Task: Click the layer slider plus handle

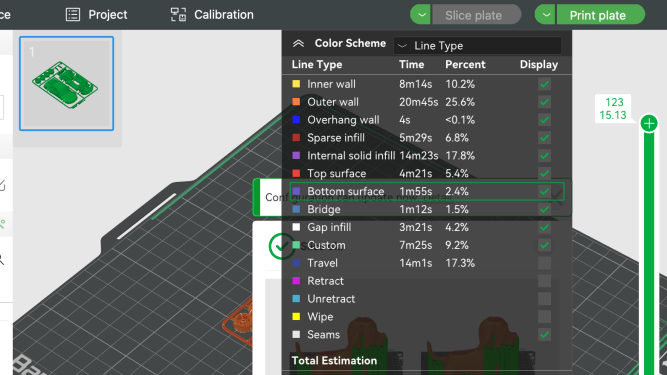Action: point(649,124)
